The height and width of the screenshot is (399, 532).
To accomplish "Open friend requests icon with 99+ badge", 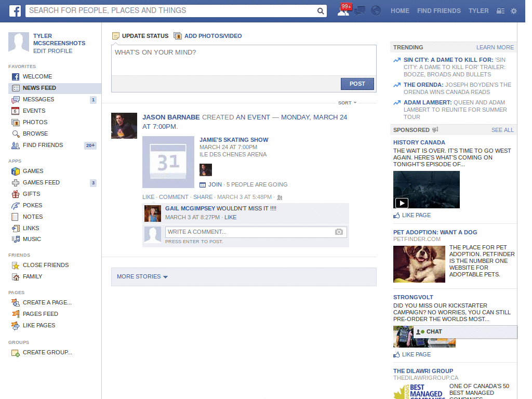I will point(344,10).
